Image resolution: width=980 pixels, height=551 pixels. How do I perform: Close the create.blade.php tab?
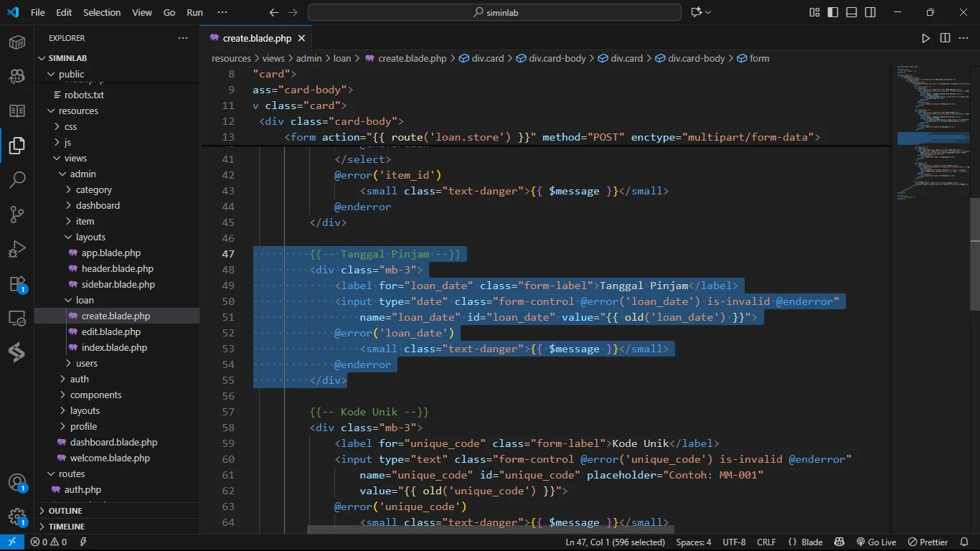[x=301, y=38]
